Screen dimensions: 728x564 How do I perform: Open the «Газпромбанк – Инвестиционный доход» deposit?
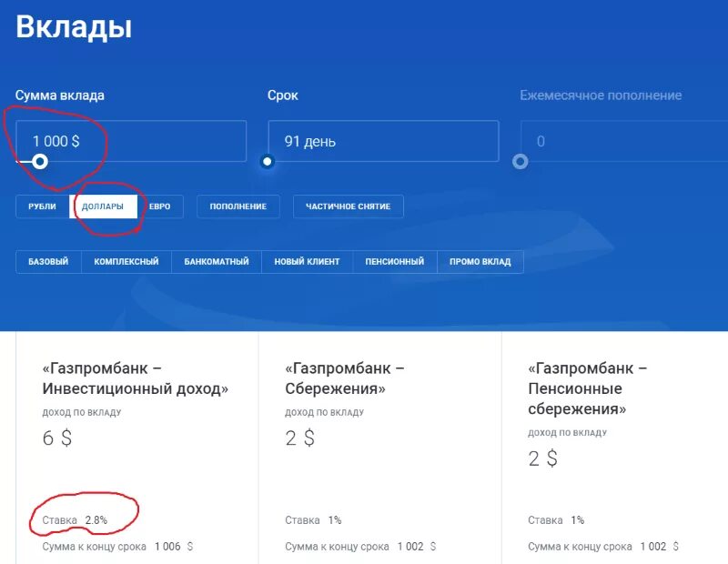(x=135, y=378)
